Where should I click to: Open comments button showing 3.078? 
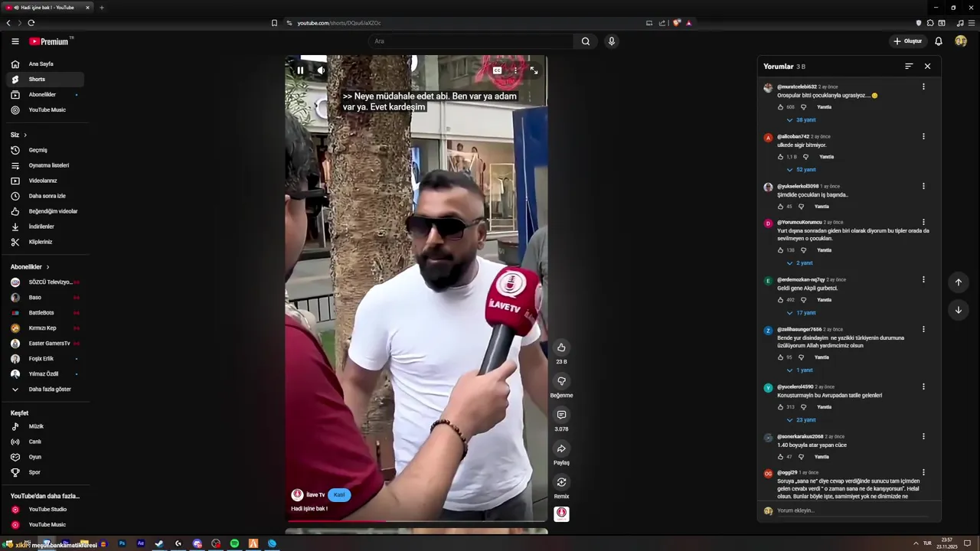[x=561, y=415]
